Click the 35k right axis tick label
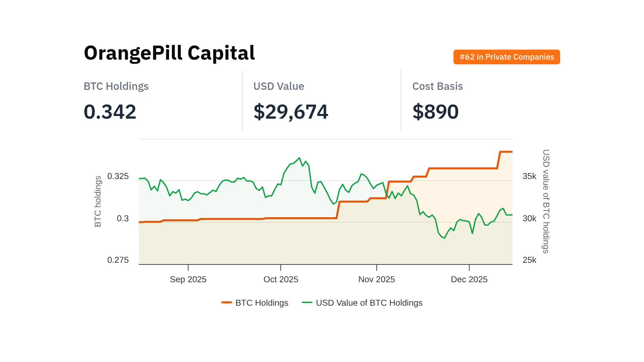The height and width of the screenshot is (362, 644). coord(529,176)
